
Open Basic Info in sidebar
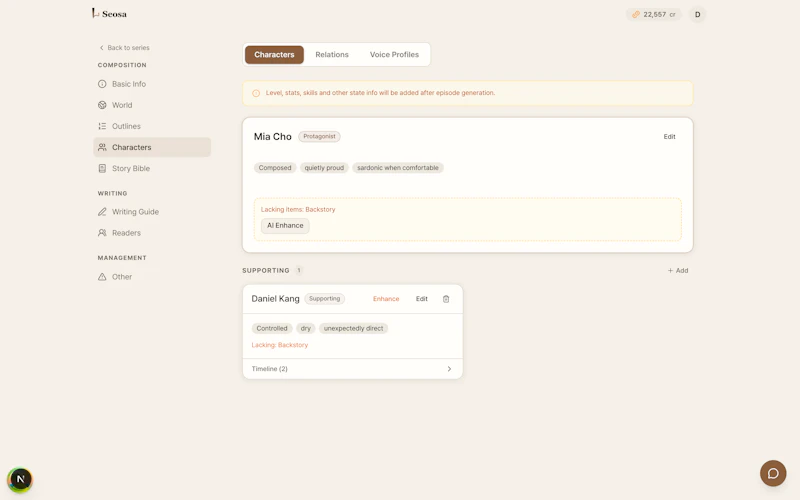pos(152,84)
